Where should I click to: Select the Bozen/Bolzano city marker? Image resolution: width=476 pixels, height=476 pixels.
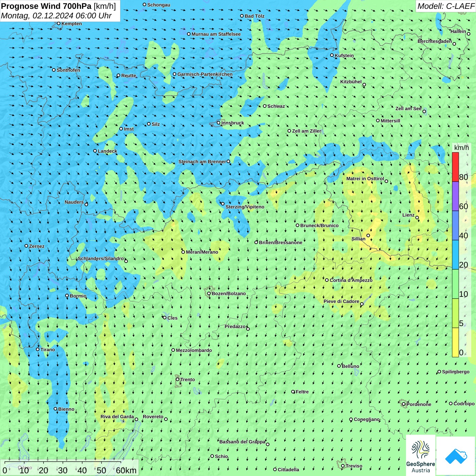[209, 293]
